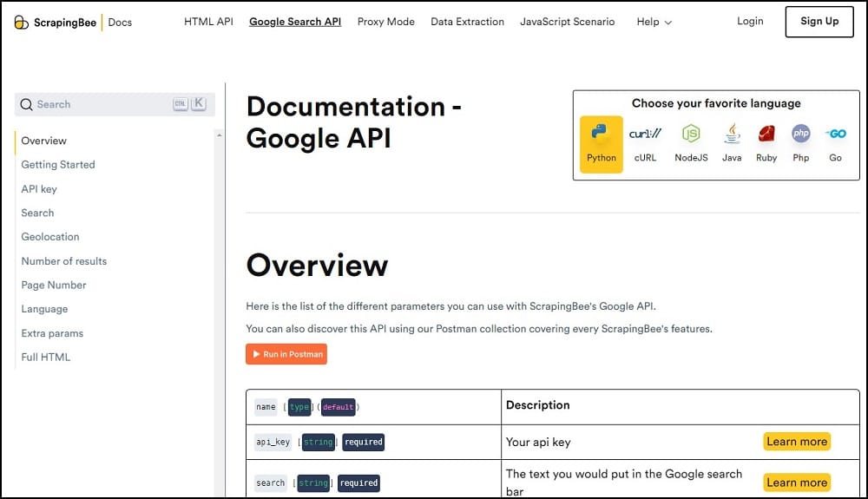Click the ScrapingBee brand name
This screenshot has height=499, width=868.
65,22
